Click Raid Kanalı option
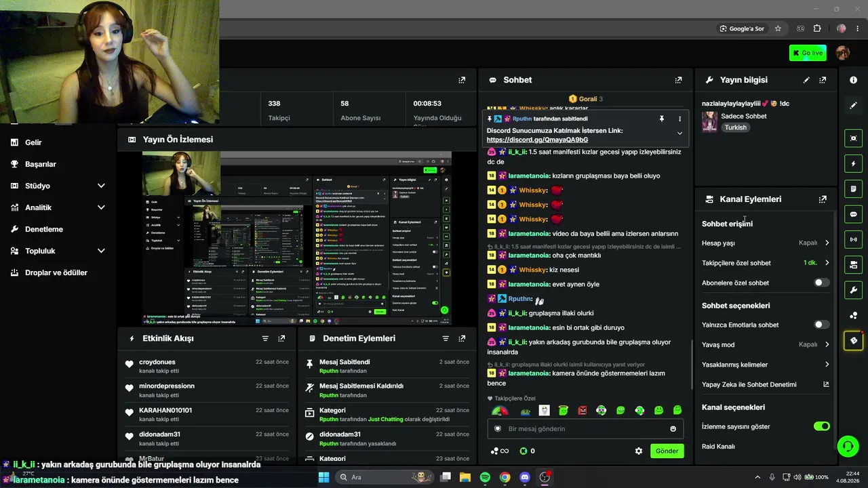 pos(718,447)
